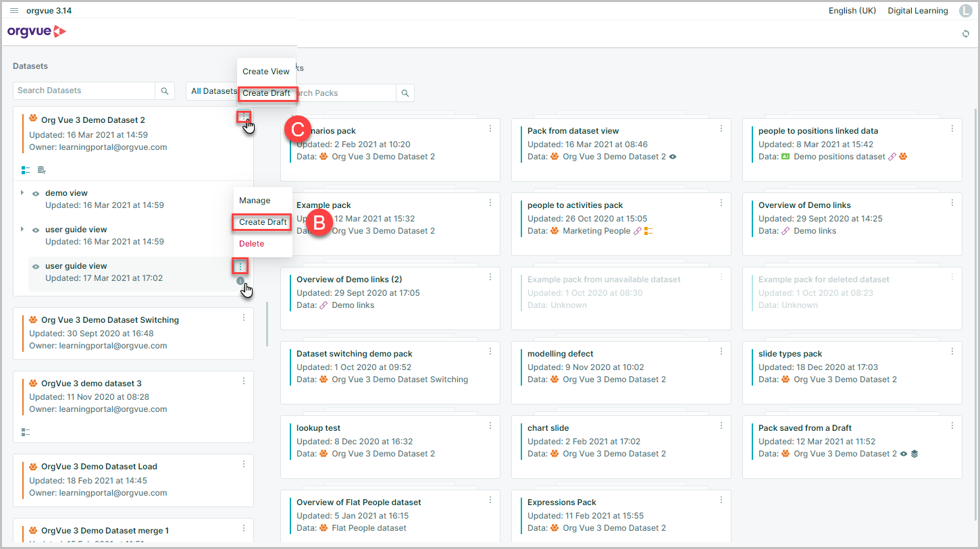Open the kebab menu on slide types pack
The image size is (980, 549).
(x=952, y=351)
